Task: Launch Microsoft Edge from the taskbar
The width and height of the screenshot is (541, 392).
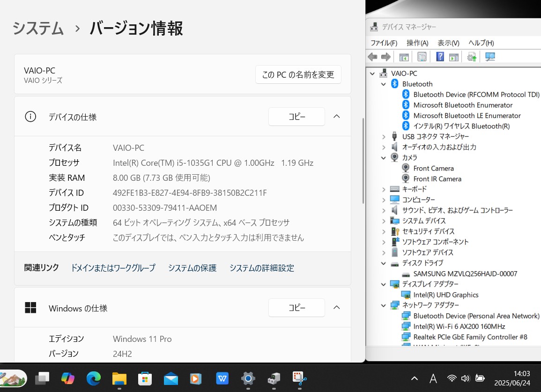Action: (x=93, y=378)
